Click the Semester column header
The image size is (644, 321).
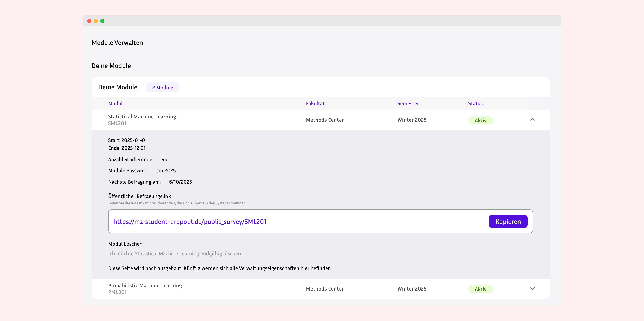pos(408,103)
